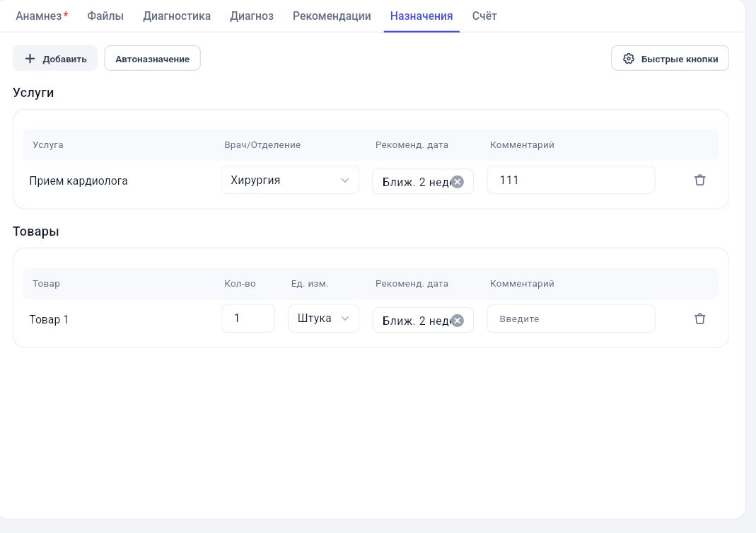This screenshot has width=756, height=533.
Task: Click the Прием кардиолога service name
Action: coord(78,181)
